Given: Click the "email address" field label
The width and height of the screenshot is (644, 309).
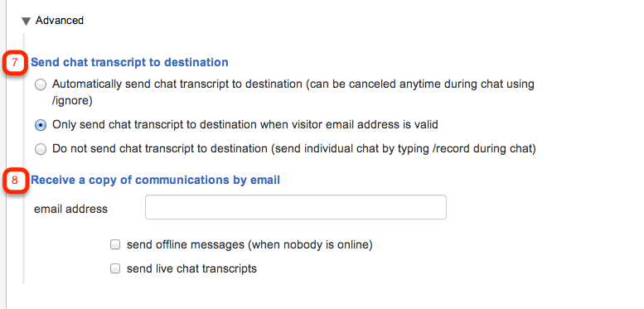Looking at the screenshot, I should (70, 210).
